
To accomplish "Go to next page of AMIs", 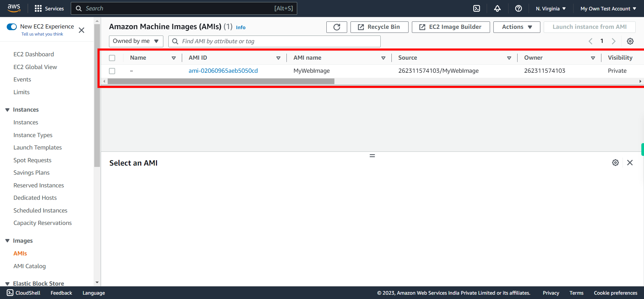I will (x=613, y=41).
